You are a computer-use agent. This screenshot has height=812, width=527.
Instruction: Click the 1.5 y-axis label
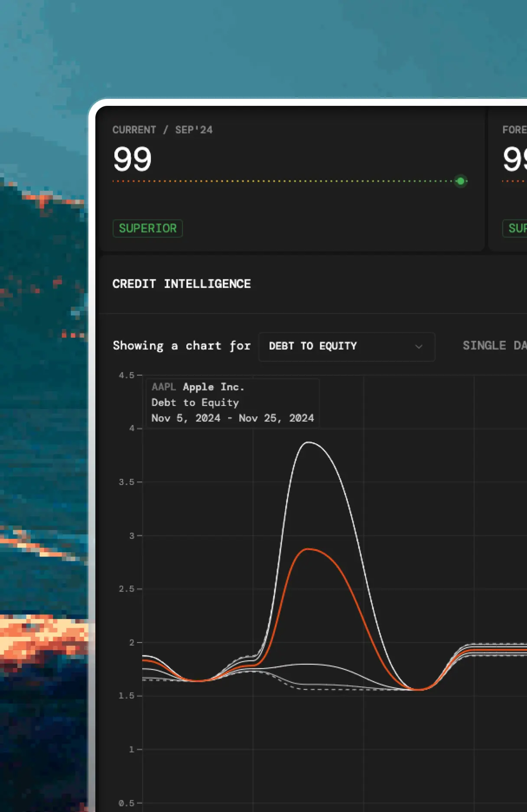[x=127, y=696]
